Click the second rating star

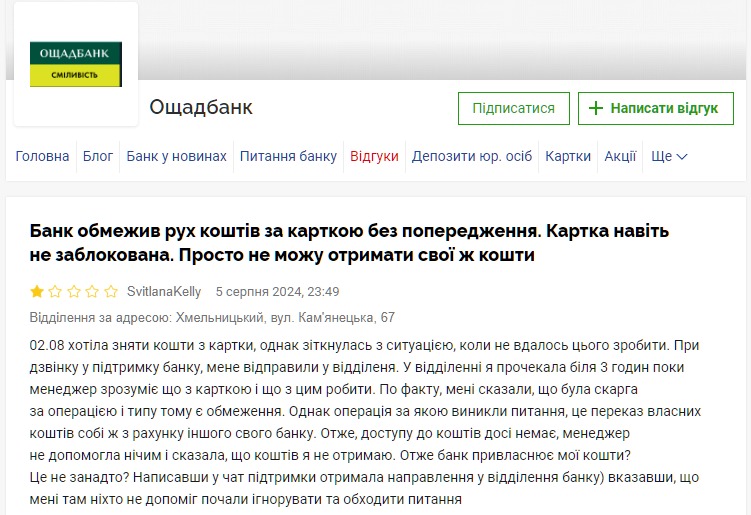[x=55, y=292]
